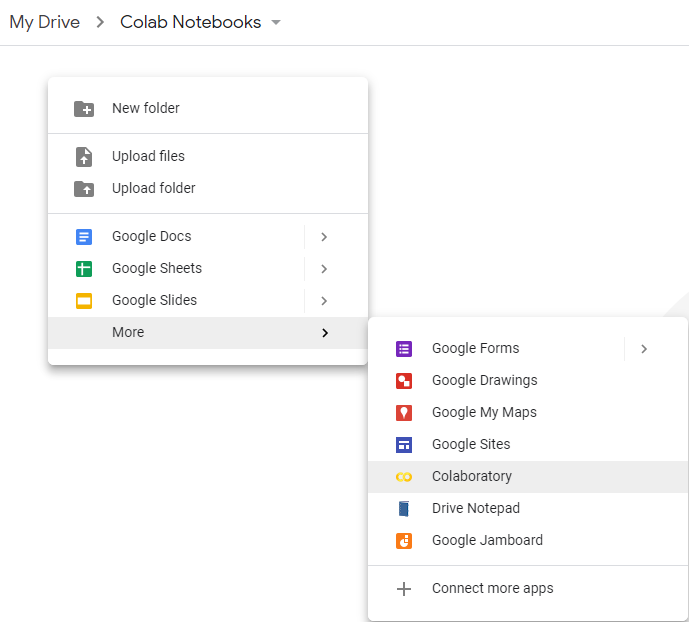Click the breadcrumb separator chevron after My Drive
Image resolution: width=689 pixels, height=622 pixels.
pos(100,22)
